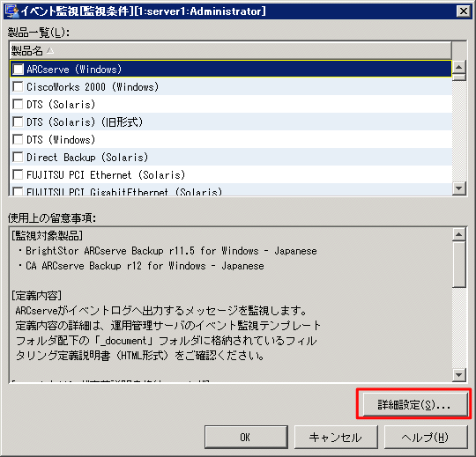Screen dimensions: 476x457
Task: Enable the Direct Backup (Solaris) checkbox
Action: click(18, 157)
